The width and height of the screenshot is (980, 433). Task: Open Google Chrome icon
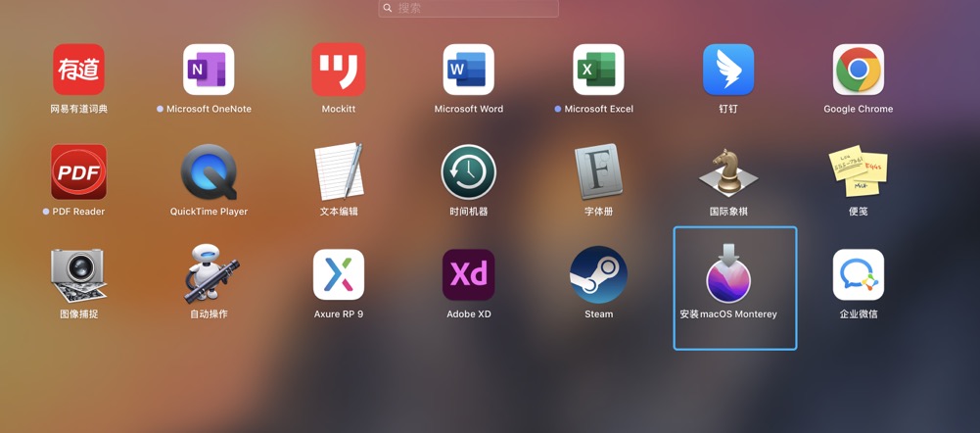[859, 70]
